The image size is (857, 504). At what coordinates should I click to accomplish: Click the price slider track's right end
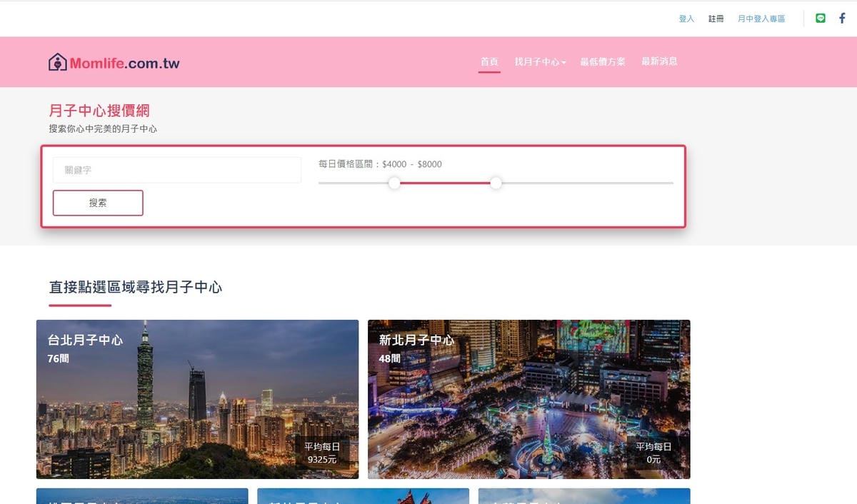[670, 183]
